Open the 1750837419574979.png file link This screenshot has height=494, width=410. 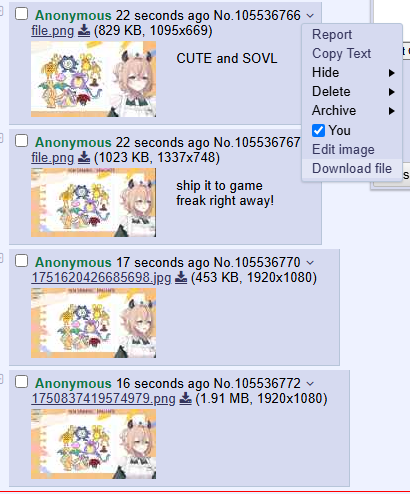(x=103, y=399)
